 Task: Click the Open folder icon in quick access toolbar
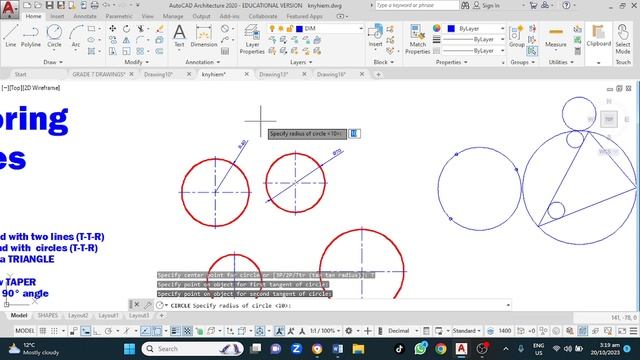pos(38,5)
